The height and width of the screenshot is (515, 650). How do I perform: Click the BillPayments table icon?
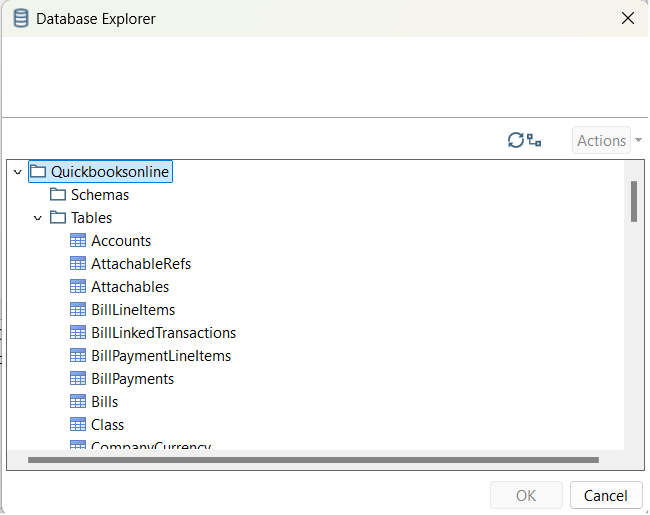click(78, 379)
